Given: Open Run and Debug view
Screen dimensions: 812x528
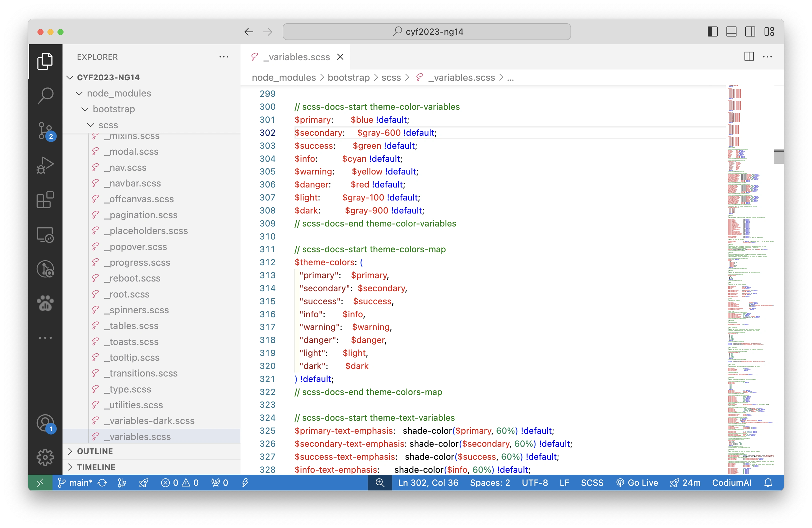Looking at the screenshot, I should (45, 165).
